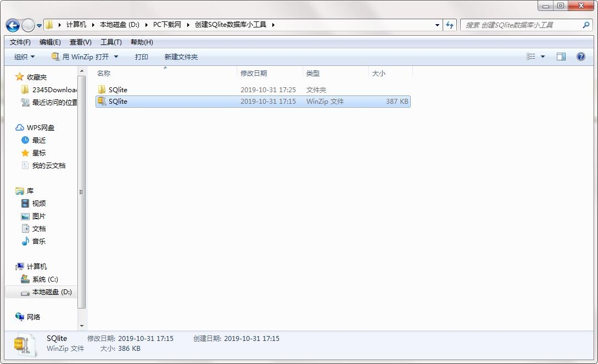Open the 工具(T) menu
The image size is (598, 364).
tap(111, 42)
